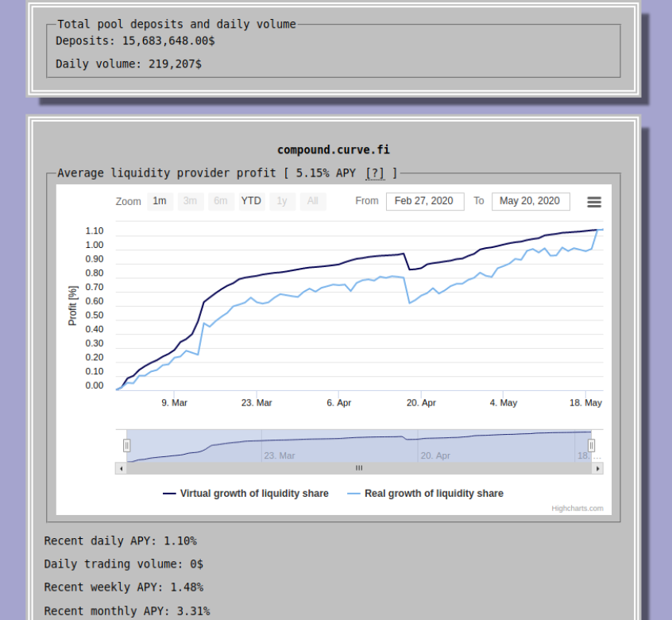
Task: Click the compound.curve.fi title
Action: click(334, 150)
